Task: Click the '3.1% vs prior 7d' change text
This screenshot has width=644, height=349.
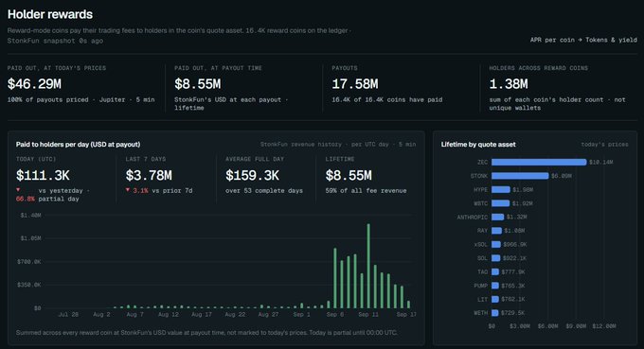Action: (x=159, y=191)
